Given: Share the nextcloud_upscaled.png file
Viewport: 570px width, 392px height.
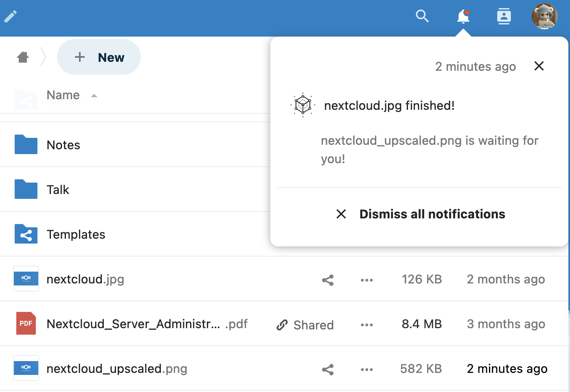Looking at the screenshot, I should [x=328, y=369].
